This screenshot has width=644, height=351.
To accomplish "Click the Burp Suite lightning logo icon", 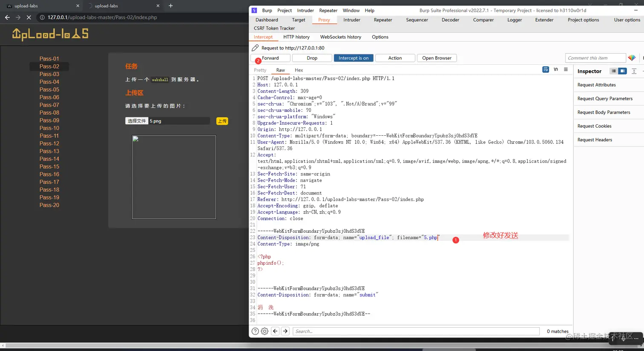I will 254,10.
